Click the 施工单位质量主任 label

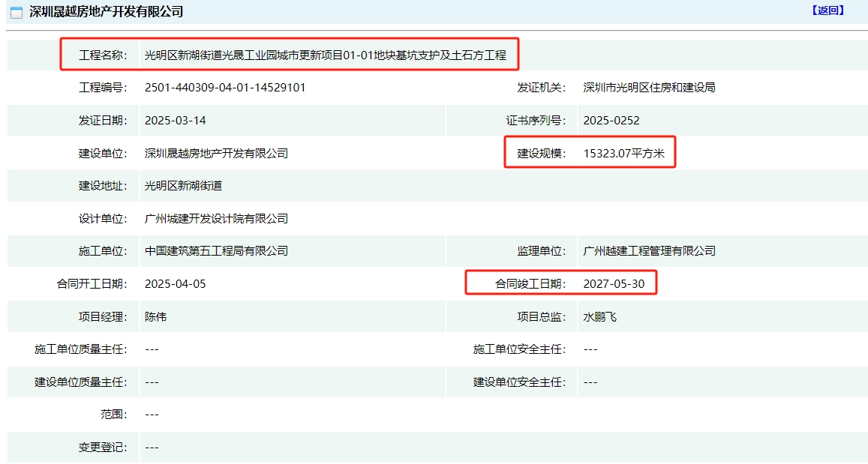80,349
